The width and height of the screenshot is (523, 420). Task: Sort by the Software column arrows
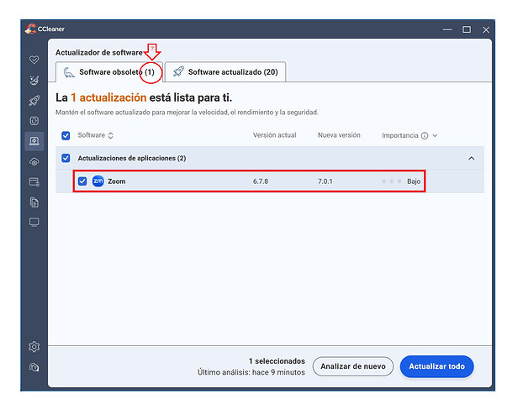click(111, 135)
